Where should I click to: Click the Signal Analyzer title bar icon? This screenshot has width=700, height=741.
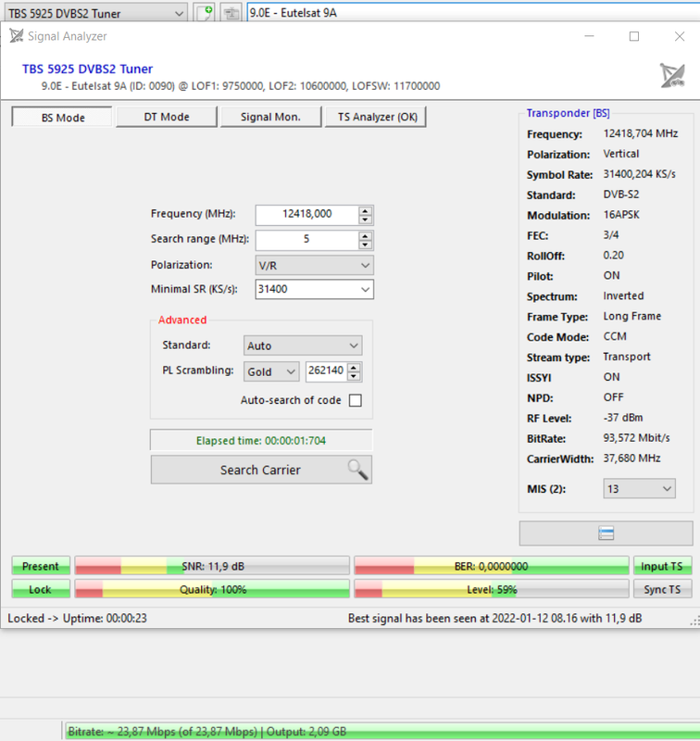click(x=16, y=36)
